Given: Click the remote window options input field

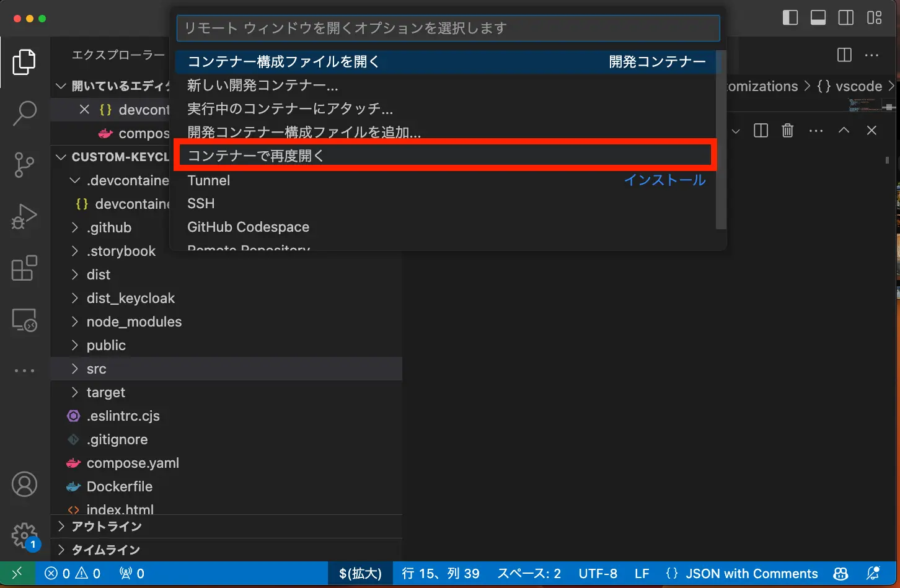Looking at the screenshot, I should click(x=448, y=28).
